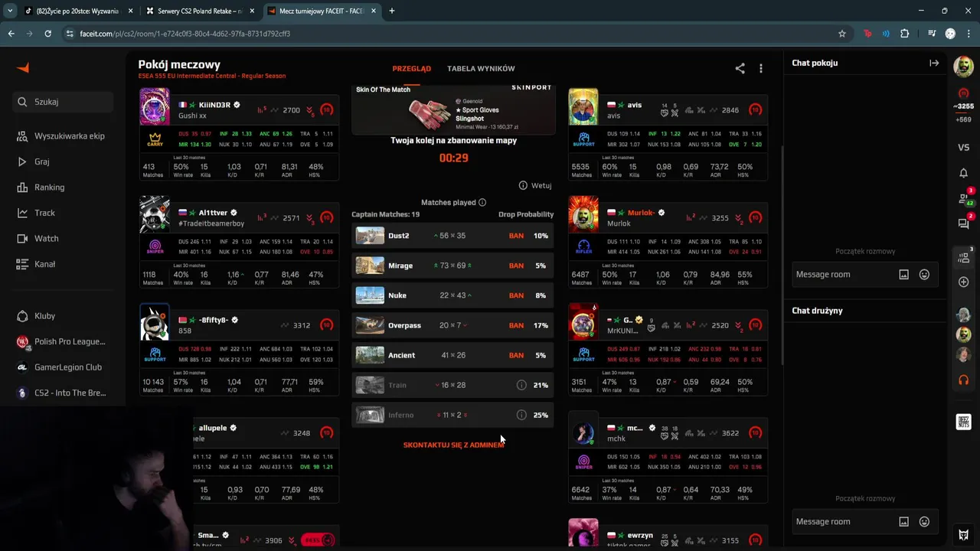
Task: Attach image in the Chat pokoju message box
Action: [903, 275]
